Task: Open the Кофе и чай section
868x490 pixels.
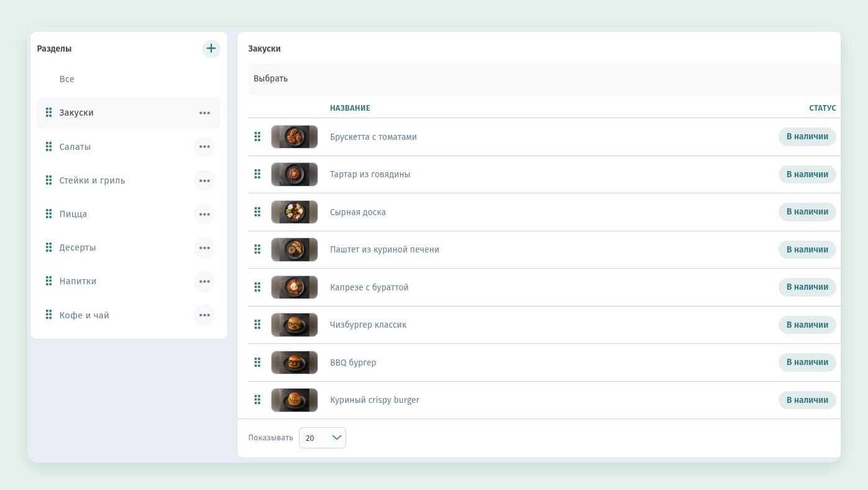Action: pyautogui.click(x=84, y=315)
